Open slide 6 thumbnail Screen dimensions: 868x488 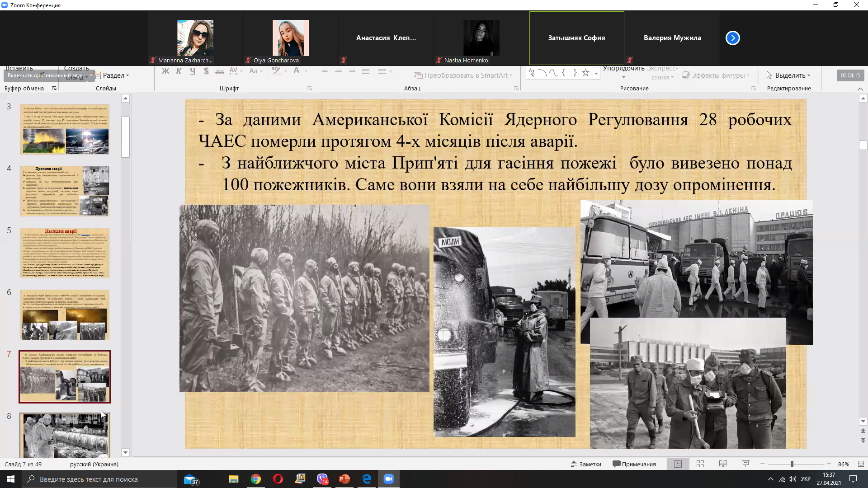65,315
